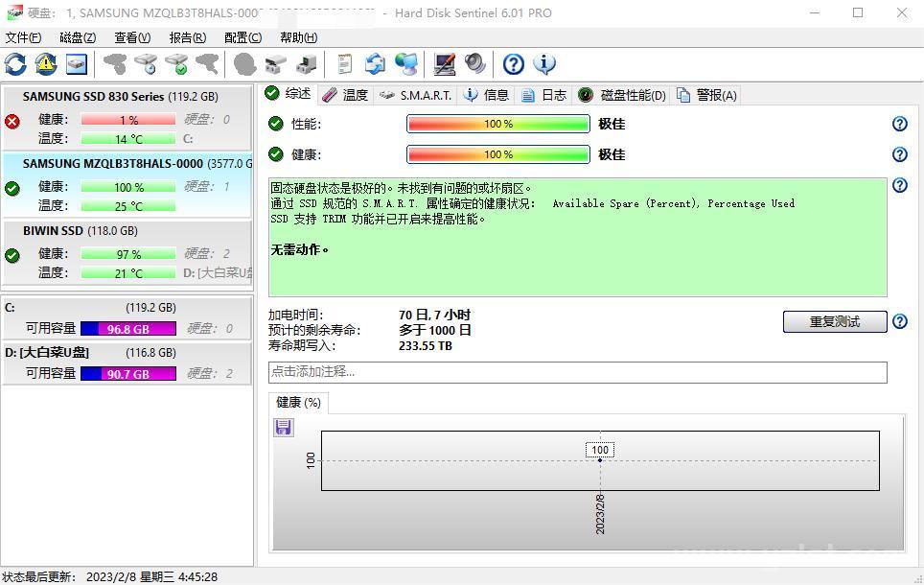The image size is (924, 585).
Task: Select the C: drive entry
Action: click(127, 318)
